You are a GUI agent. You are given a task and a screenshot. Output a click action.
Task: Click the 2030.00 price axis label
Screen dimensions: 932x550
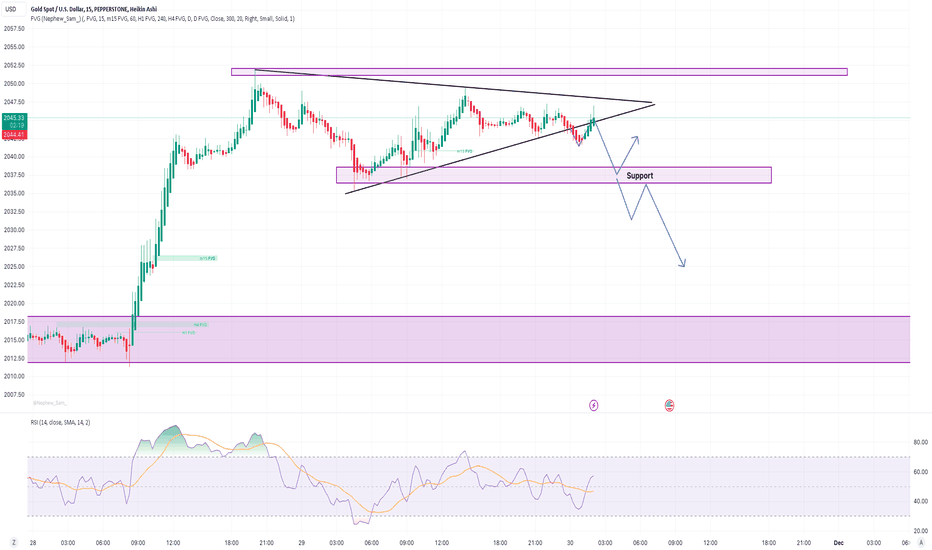pos(14,230)
